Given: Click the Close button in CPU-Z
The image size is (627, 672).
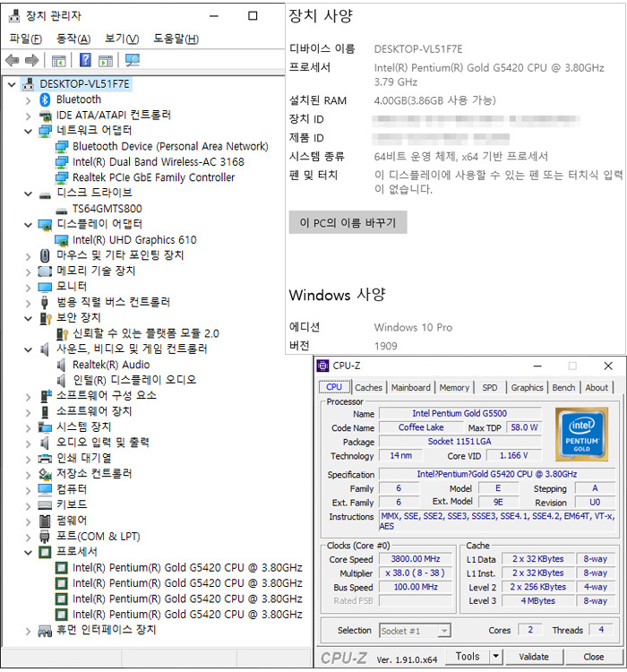Looking at the screenshot, I should [593, 656].
